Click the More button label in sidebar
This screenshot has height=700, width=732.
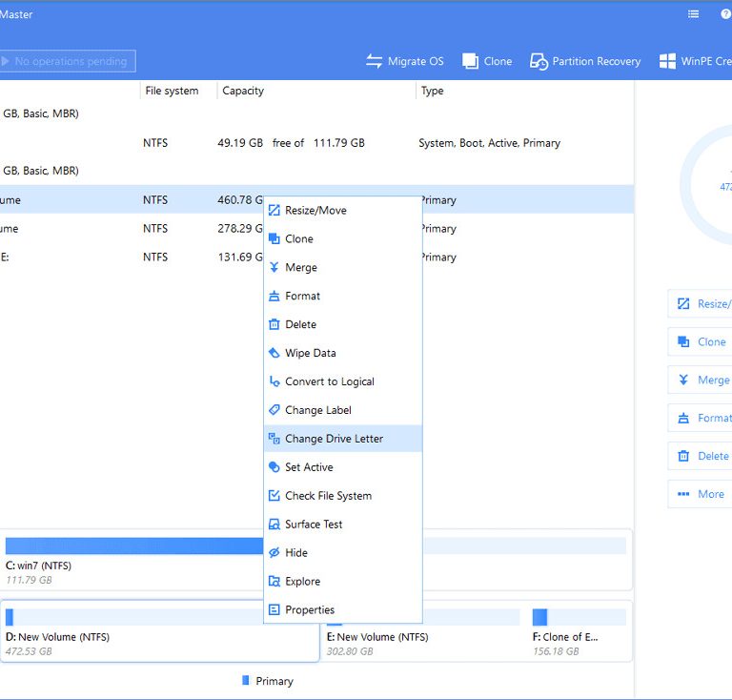(x=711, y=494)
